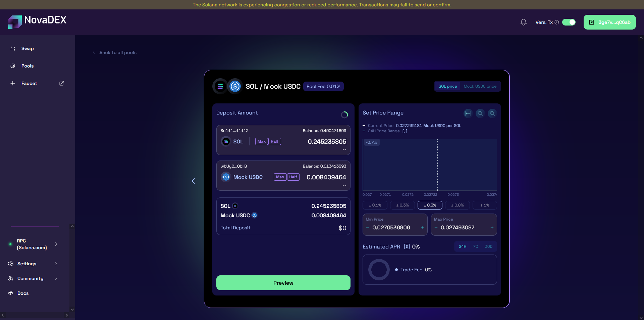644x320 pixels.
Task: Select the ± 0.1% range preset
Action: point(375,205)
